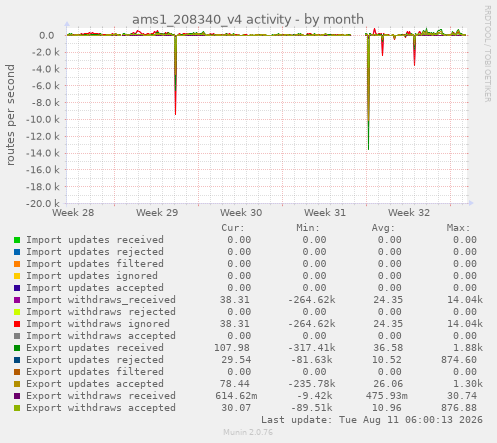497x443 pixels.
Task: Click the Week 29 axis label
Action: [157, 212]
